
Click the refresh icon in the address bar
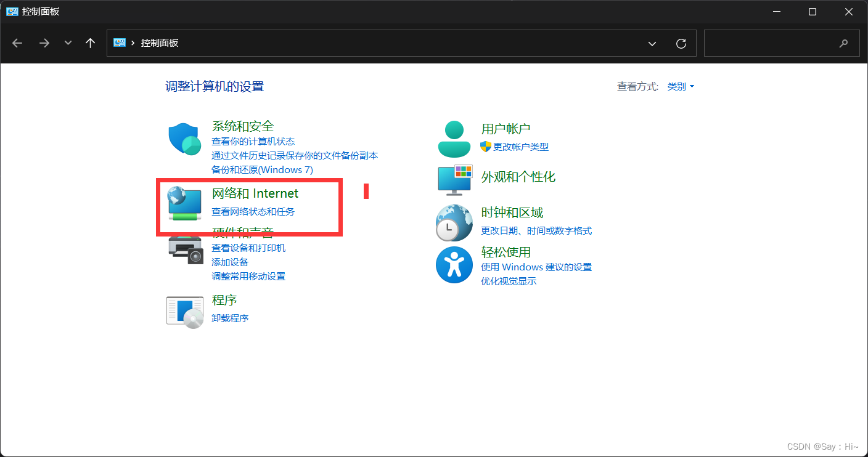click(x=681, y=43)
